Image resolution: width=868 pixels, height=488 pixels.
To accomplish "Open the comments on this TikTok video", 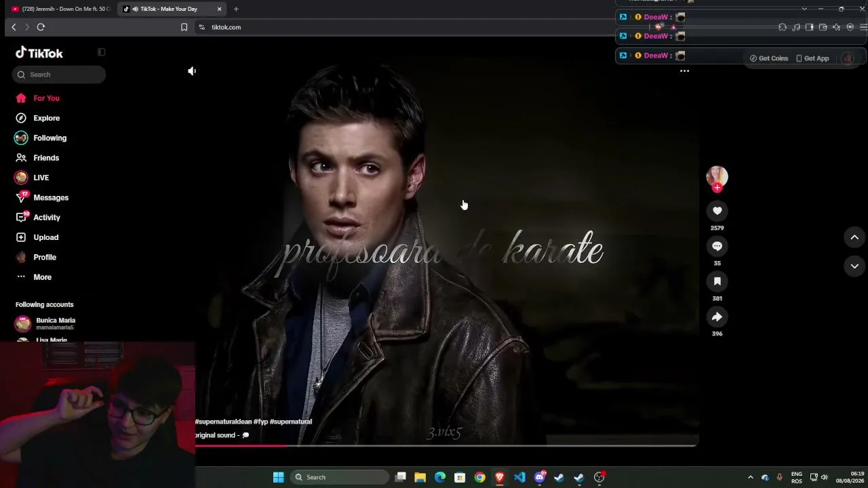I will tap(717, 246).
